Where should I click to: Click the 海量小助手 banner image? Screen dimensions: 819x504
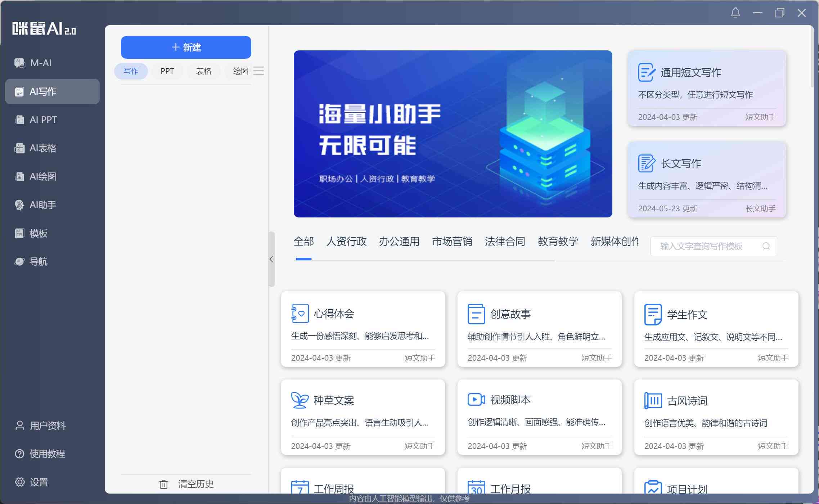[453, 134]
